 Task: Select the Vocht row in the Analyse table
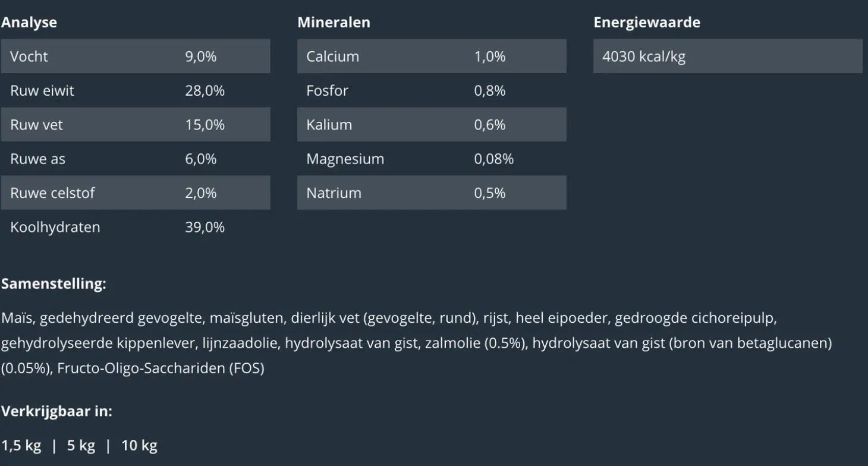click(136, 56)
